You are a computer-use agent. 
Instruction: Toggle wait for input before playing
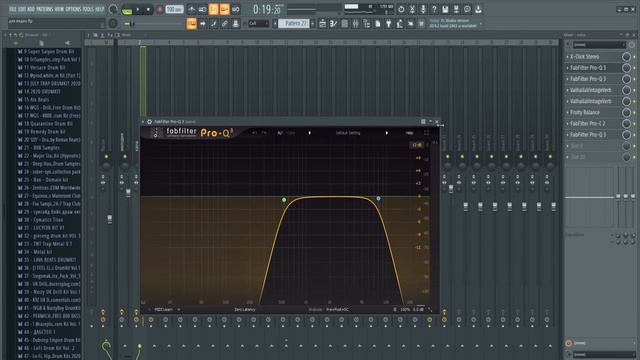pos(202,9)
